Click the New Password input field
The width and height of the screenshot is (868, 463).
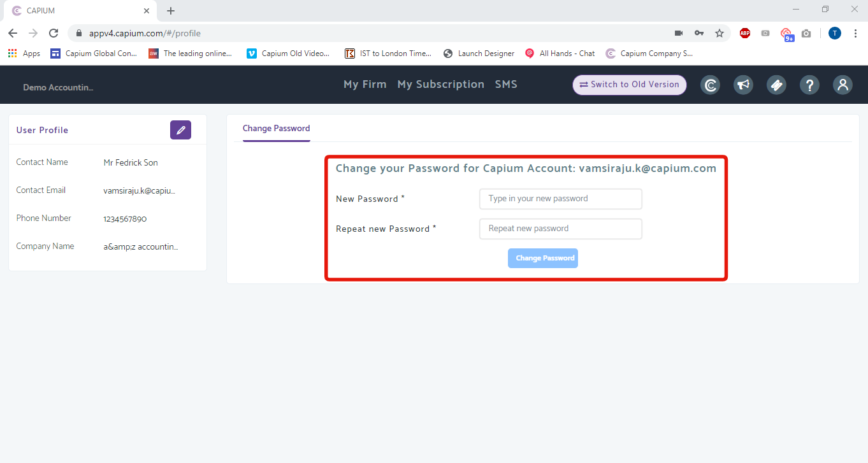pos(561,199)
